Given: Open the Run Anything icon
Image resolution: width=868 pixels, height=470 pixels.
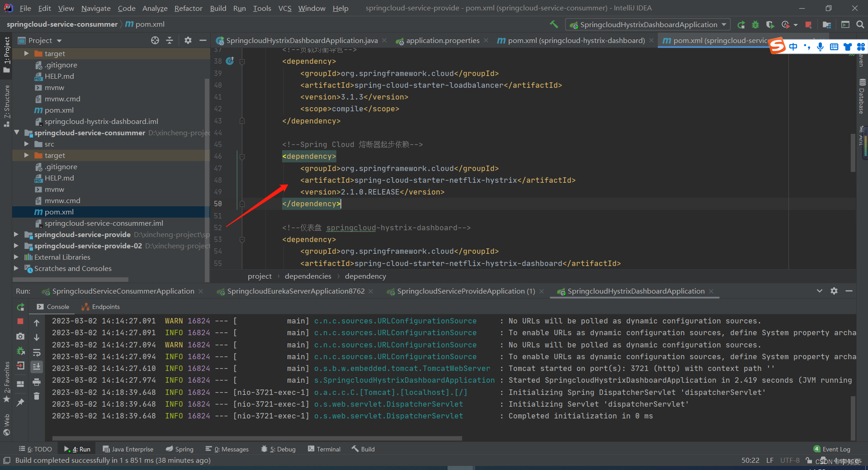Looking at the screenshot, I should (x=845, y=24).
